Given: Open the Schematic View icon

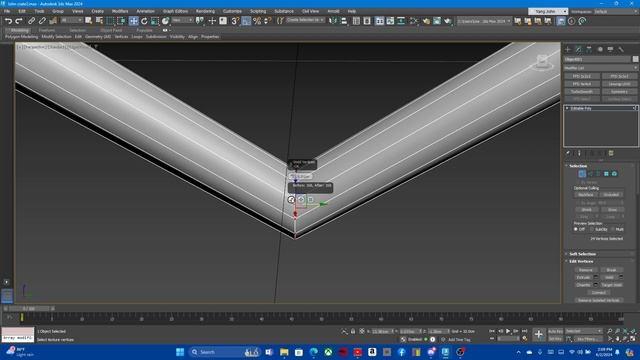Looking at the screenshot, I should point(401,21).
